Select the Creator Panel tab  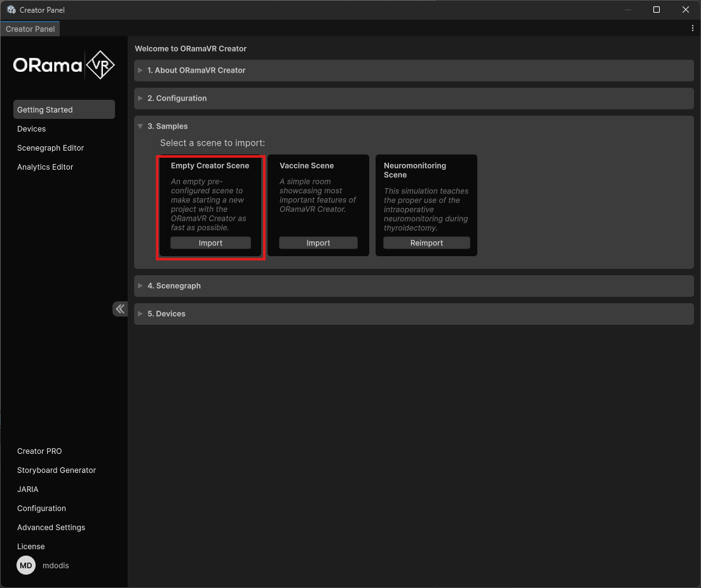pos(30,29)
